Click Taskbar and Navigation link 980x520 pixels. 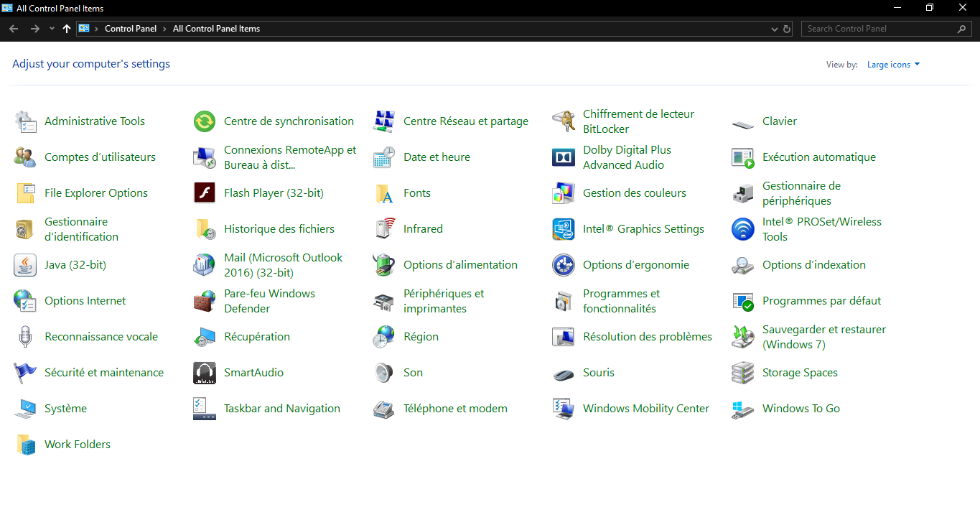(x=282, y=409)
